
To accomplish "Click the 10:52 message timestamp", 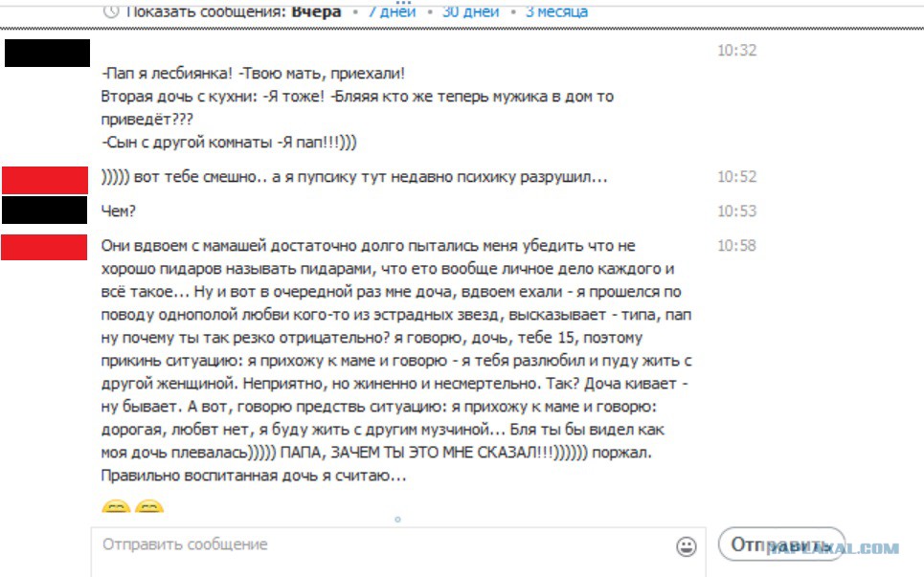I will pyautogui.click(x=736, y=177).
